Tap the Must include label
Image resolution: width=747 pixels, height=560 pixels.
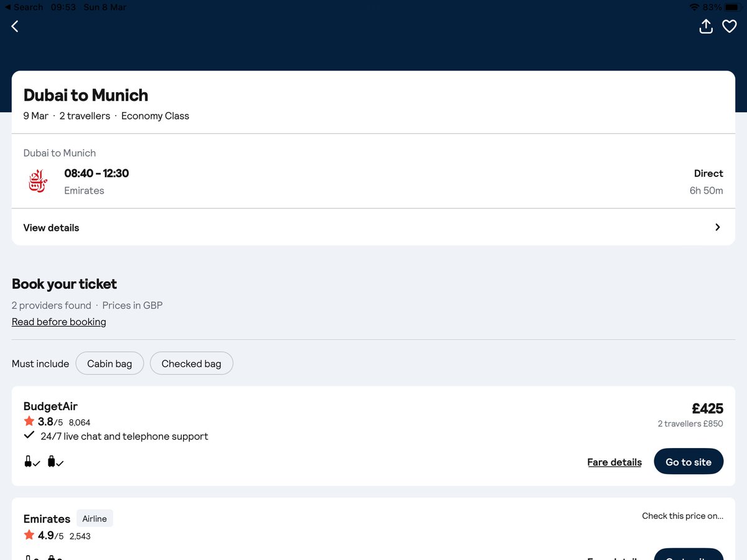tap(40, 363)
